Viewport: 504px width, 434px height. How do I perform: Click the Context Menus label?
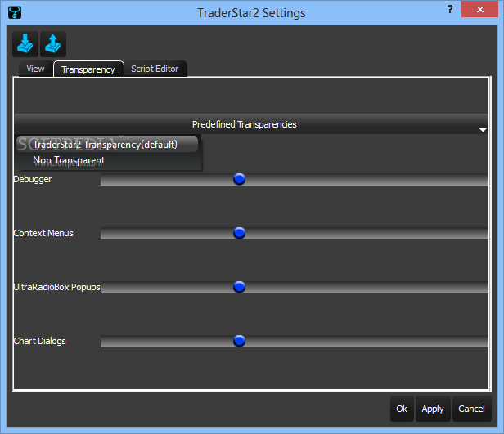[43, 233]
